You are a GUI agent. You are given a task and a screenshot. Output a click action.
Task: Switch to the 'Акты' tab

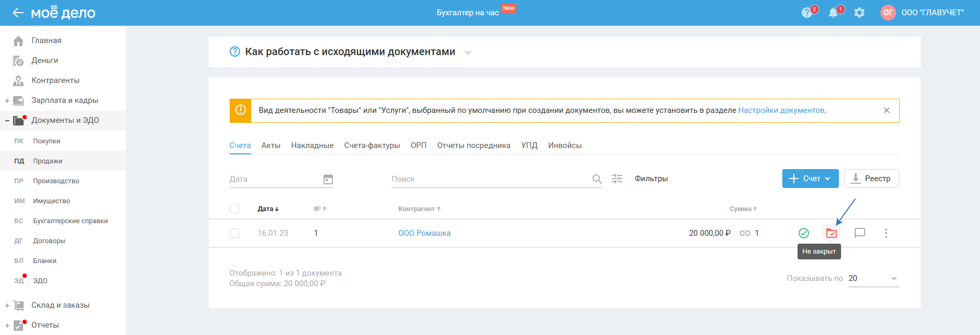(x=271, y=145)
